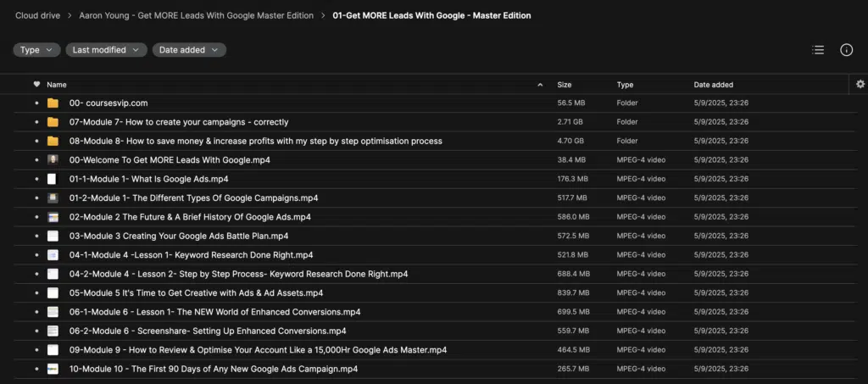Switch to list view icon
The image size is (868, 384).
pyautogui.click(x=818, y=50)
